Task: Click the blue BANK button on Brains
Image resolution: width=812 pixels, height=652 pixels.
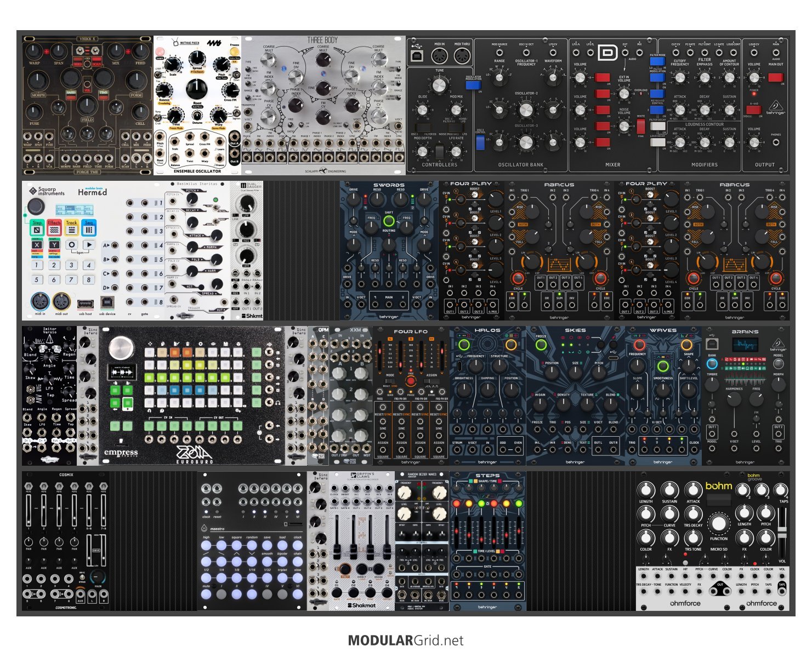Action: click(712, 363)
